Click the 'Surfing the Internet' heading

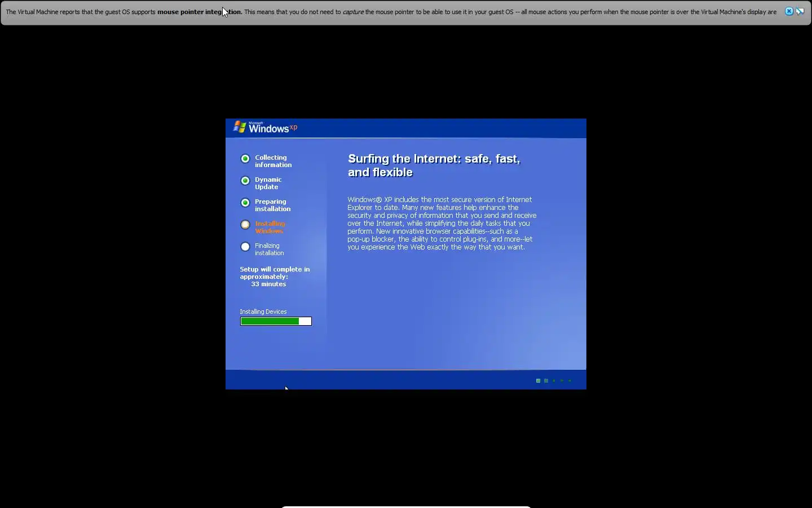434,165
